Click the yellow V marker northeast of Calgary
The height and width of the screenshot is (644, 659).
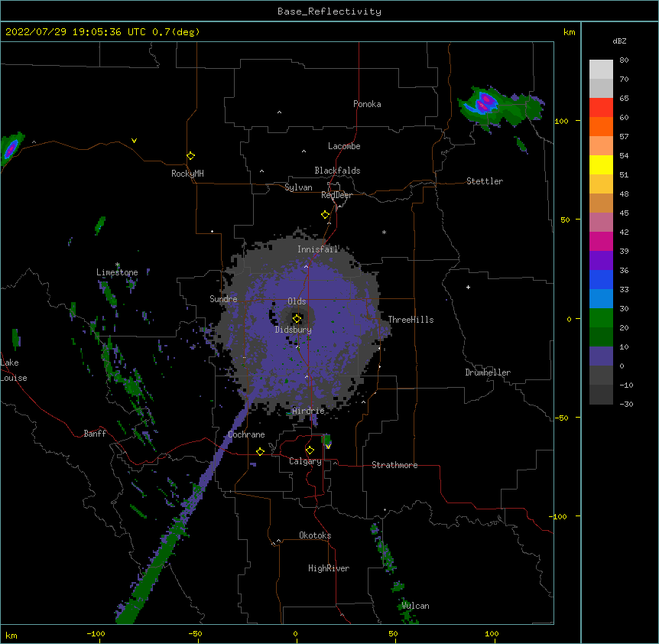pos(328,447)
